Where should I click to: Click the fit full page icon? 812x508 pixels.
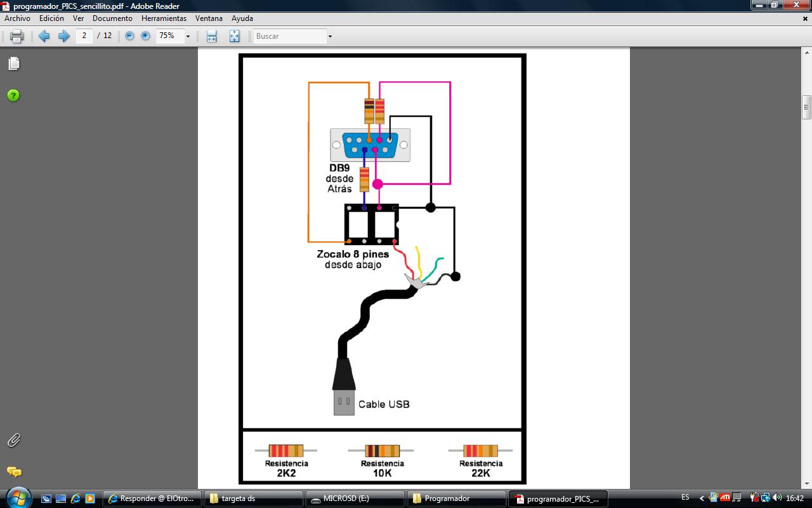click(234, 36)
